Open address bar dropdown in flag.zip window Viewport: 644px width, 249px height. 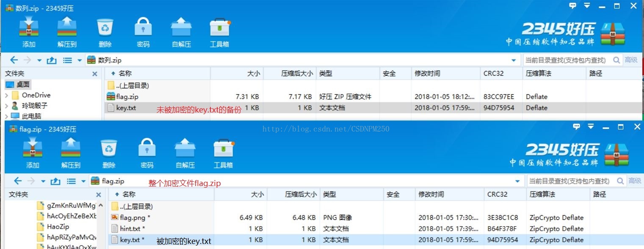point(518,181)
